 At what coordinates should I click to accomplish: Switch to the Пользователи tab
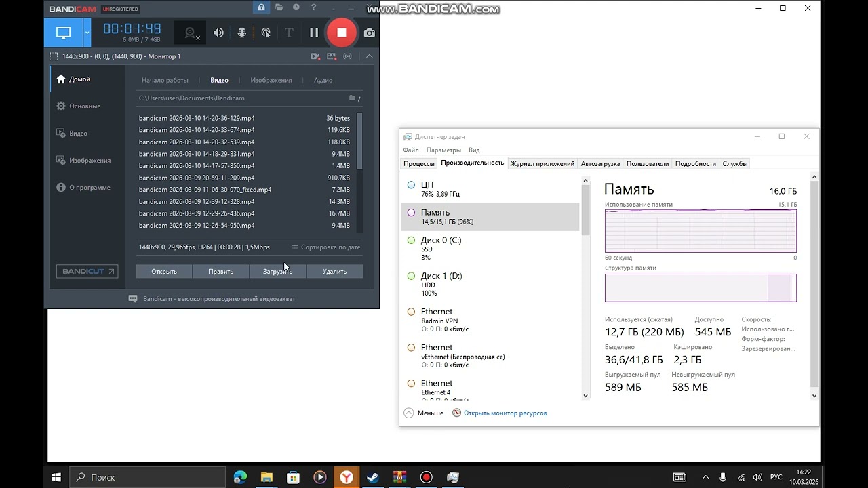tap(648, 163)
